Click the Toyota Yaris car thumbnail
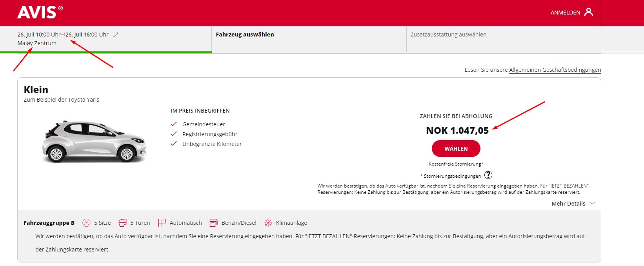644x266 pixels. point(94,141)
